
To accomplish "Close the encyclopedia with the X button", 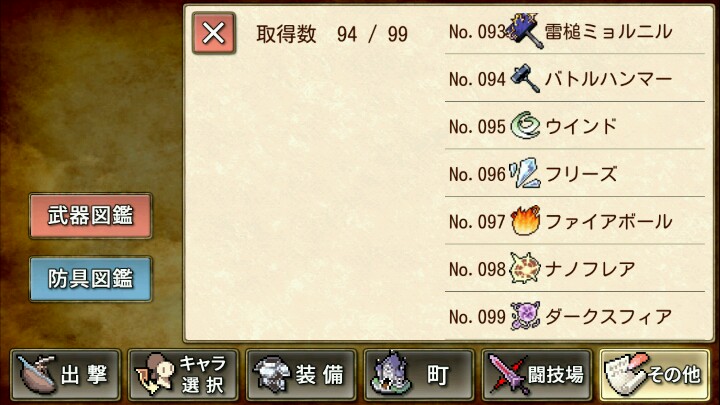I will coord(214,34).
